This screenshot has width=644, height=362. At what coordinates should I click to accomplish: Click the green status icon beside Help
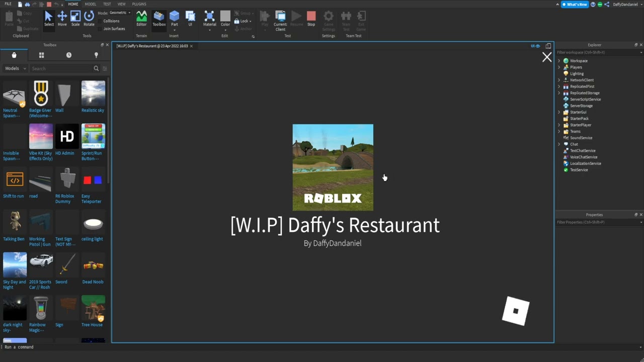click(x=600, y=5)
